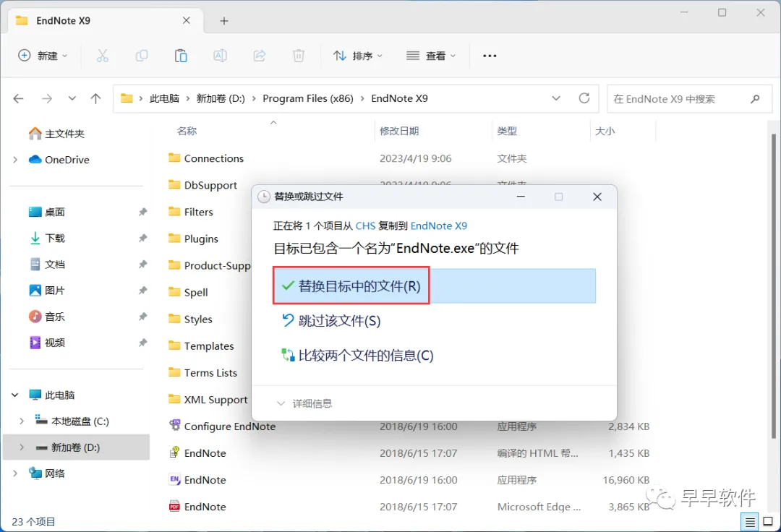Go up one folder level arrow
Screen dimensions: 781x532
tap(95, 98)
